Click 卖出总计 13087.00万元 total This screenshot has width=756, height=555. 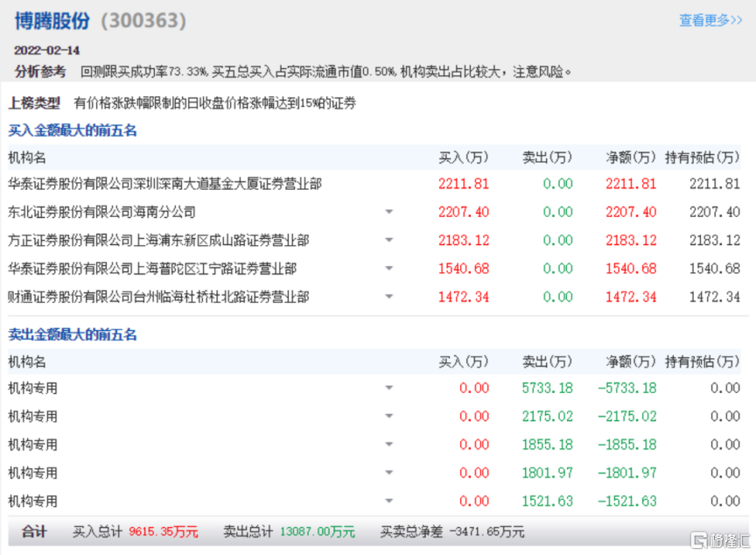[x=290, y=532]
